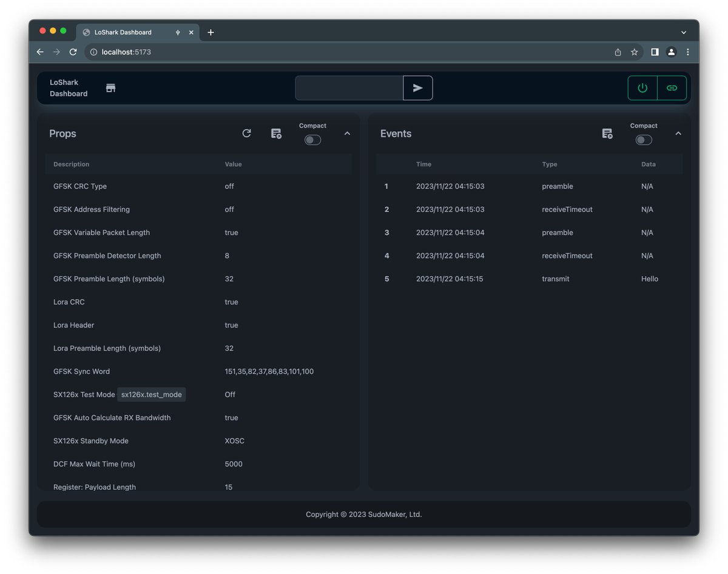Click the GFSK Sync Word value 151,35,82,37,86,83,101,100
This screenshot has width=728, height=574.
pyautogui.click(x=269, y=371)
